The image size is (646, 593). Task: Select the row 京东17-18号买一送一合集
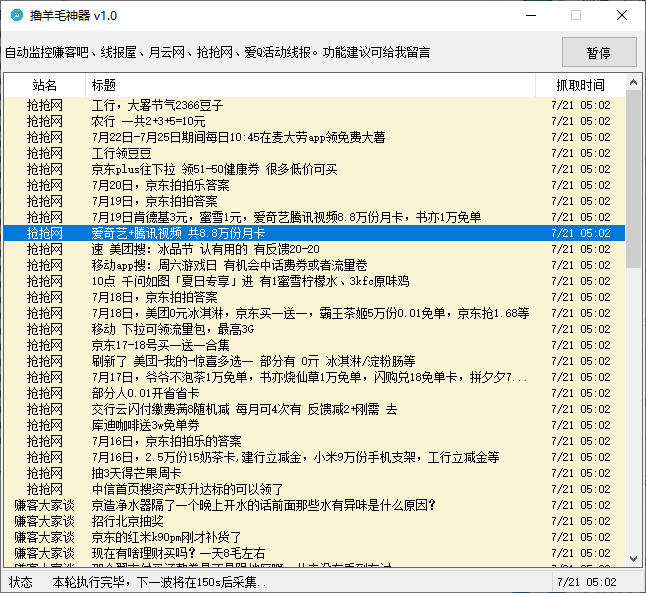pyautogui.click(x=314, y=345)
